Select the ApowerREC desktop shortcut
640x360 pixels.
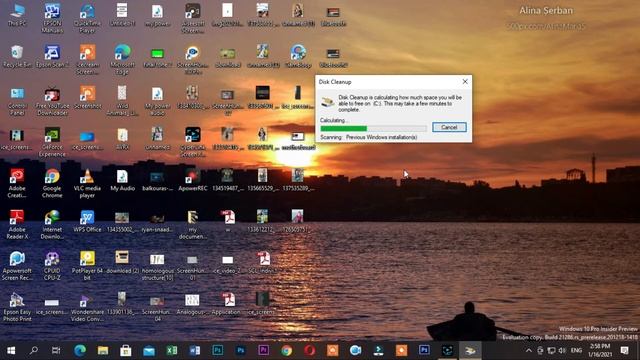[x=193, y=180]
